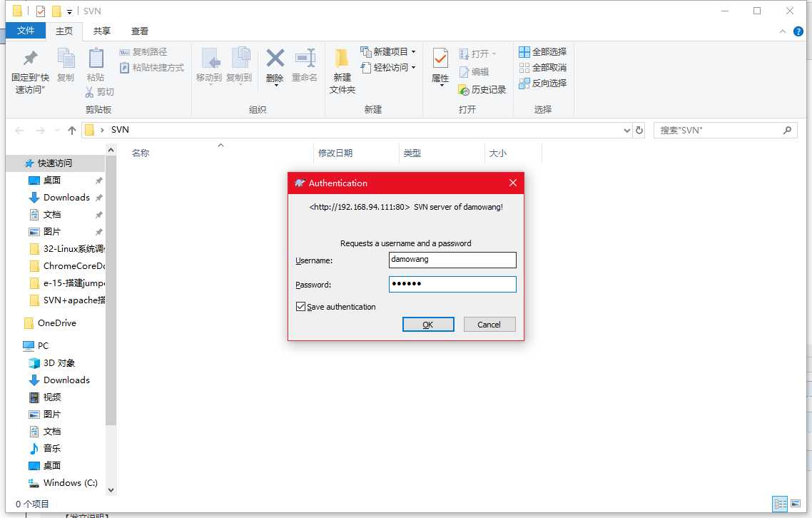The image size is (812, 518).
Task: Switch to large icons view in status bar
Action: tap(796, 504)
